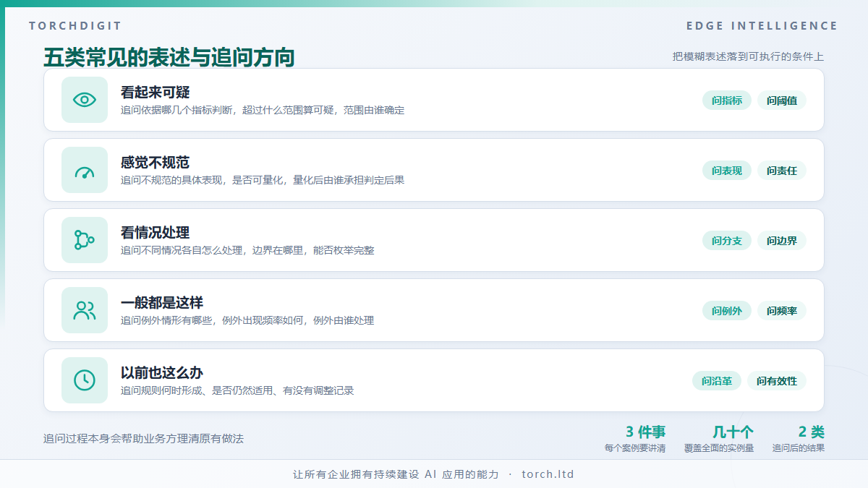Click the heading 看起来可疑
Viewport: 868px width, 488px height.
(x=155, y=92)
